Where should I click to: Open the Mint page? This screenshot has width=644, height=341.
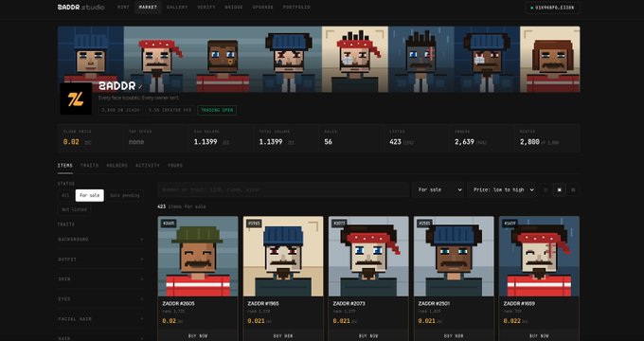click(x=123, y=8)
